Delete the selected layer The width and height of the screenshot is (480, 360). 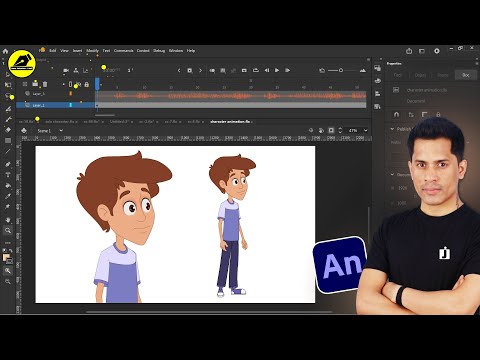point(45,84)
